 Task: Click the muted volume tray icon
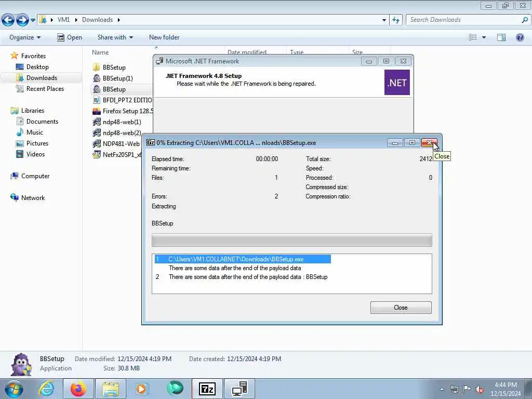(x=480, y=389)
